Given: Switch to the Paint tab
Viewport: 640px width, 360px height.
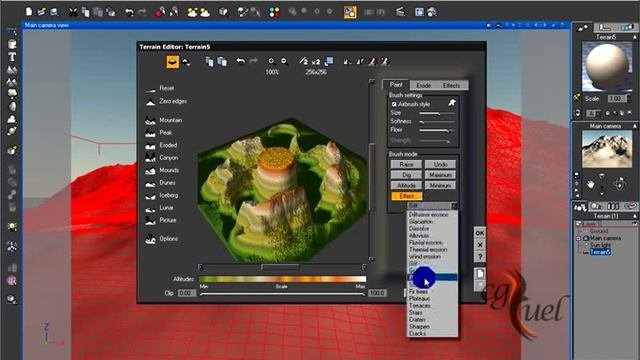Looking at the screenshot, I should (x=396, y=84).
